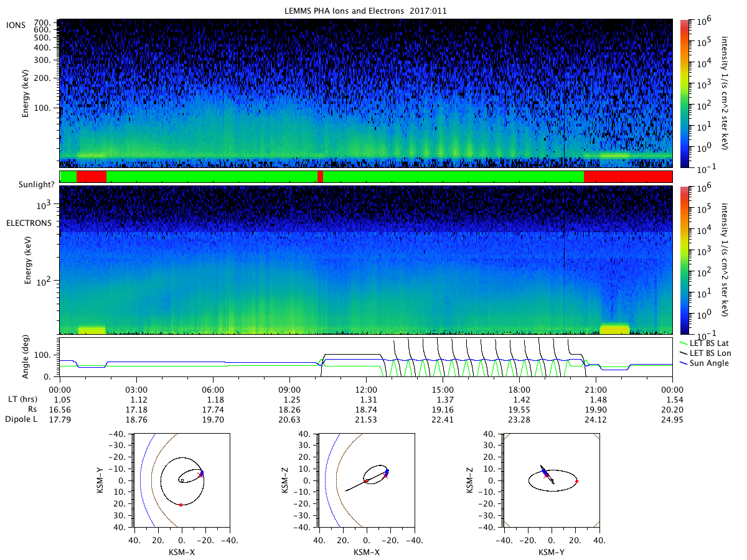Click the '15:00' time tick label

pyautogui.click(x=443, y=389)
